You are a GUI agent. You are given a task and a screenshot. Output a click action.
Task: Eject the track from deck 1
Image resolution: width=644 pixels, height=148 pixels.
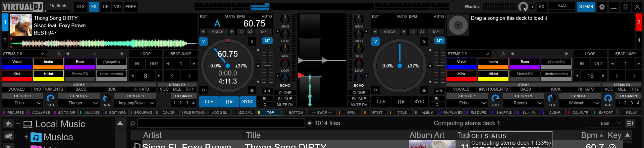252,90
